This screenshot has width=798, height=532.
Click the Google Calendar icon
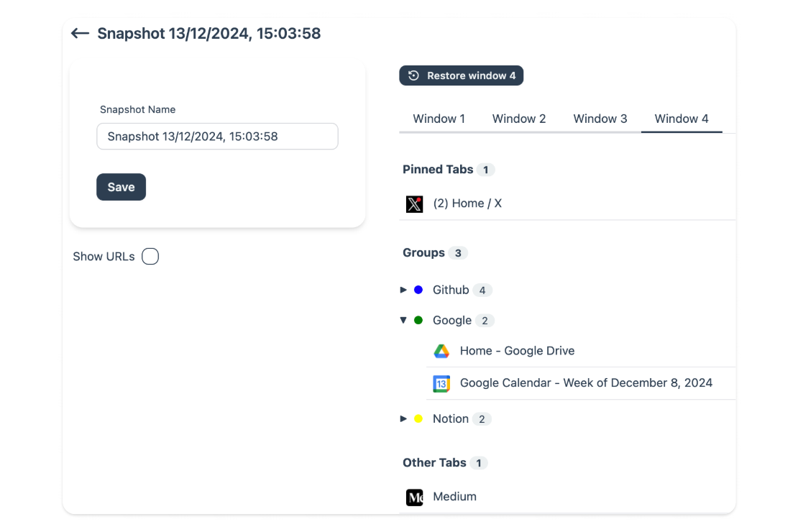click(441, 383)
